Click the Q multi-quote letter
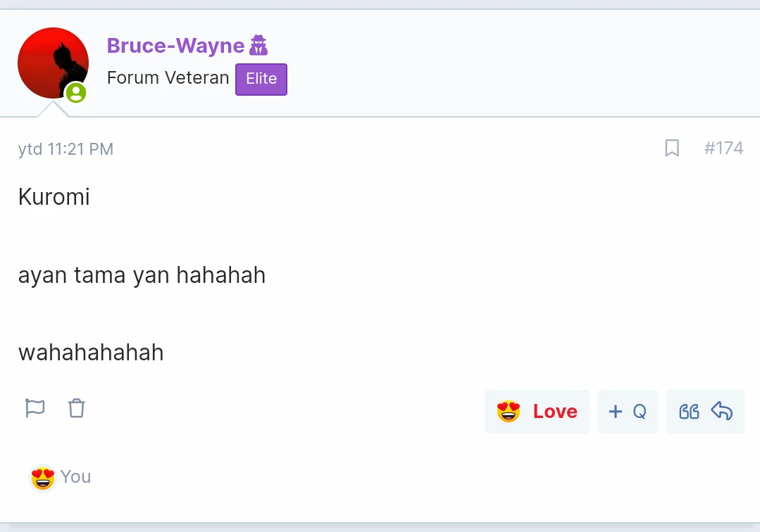This screenshot has height=532, width=760. pos(640,412)
